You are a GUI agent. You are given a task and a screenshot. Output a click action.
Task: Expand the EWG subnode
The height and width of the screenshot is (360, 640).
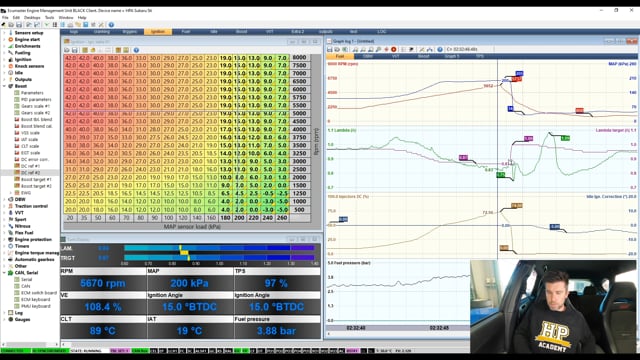(x=11, y=193)
